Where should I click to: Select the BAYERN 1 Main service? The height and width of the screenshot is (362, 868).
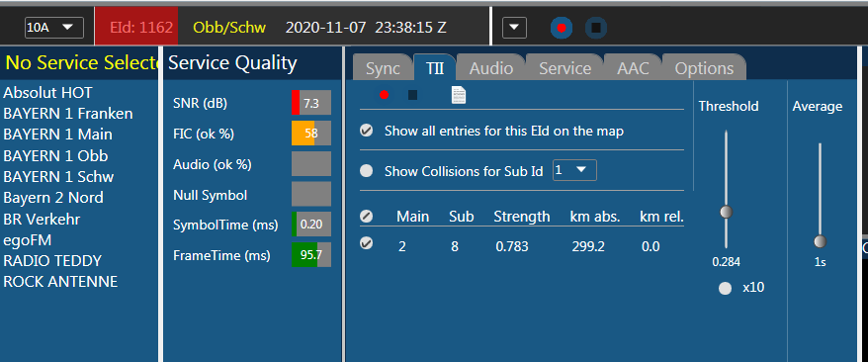(57, 135)
